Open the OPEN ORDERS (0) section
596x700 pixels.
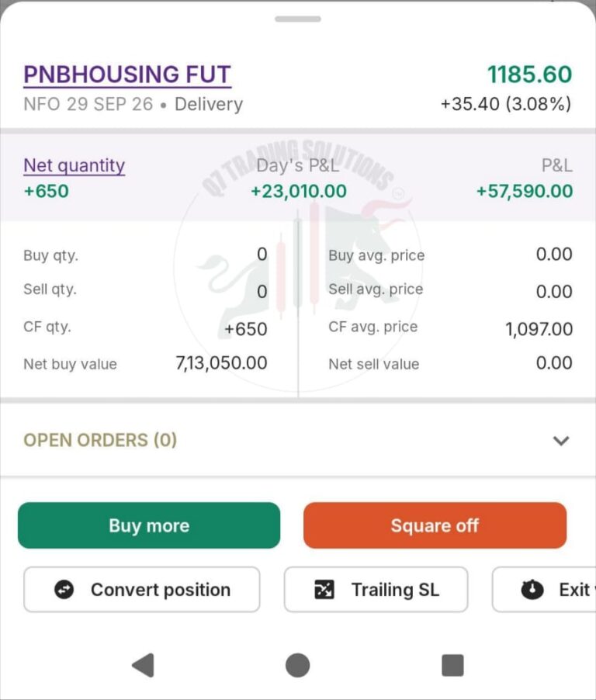(298, 440)
